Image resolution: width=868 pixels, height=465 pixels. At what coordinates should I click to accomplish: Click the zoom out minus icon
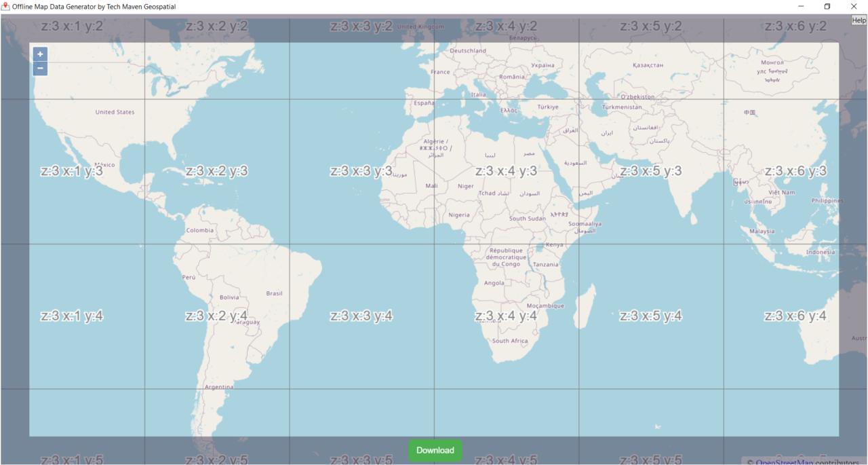coord(40,68)
